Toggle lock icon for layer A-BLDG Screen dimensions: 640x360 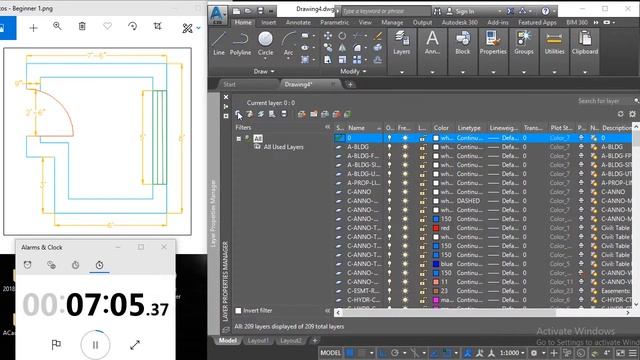(422, 147)
